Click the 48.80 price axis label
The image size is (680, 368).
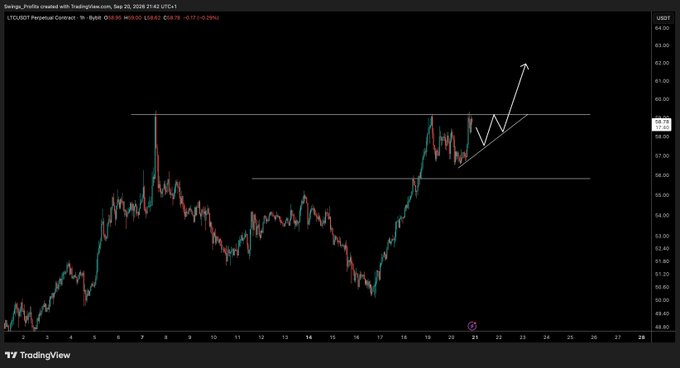662,327
